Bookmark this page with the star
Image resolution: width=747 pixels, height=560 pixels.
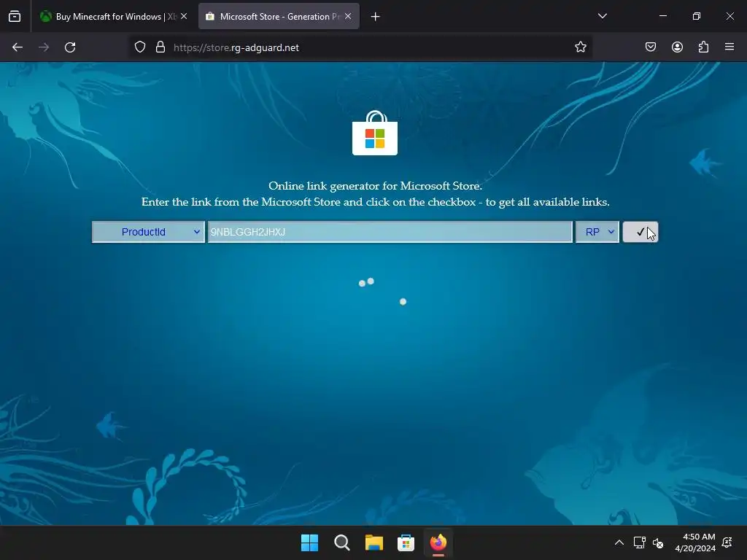(x=580, y=47)
